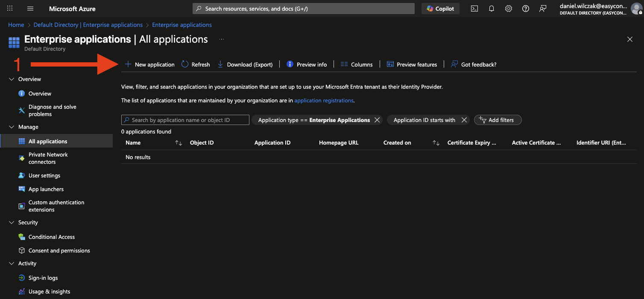Click the top bar feedback icon
Viewport: 644px width, 299px height.
click(x=543, y=9)
